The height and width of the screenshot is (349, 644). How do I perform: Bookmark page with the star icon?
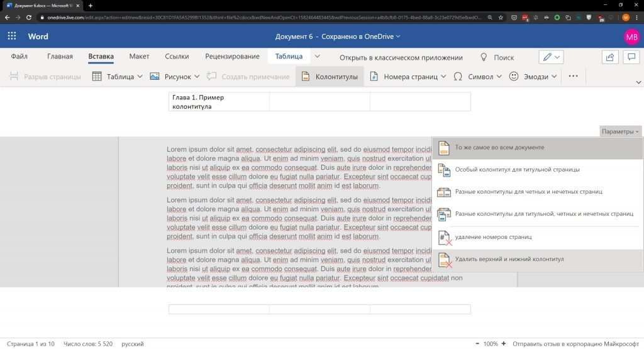tap(501, 18)
